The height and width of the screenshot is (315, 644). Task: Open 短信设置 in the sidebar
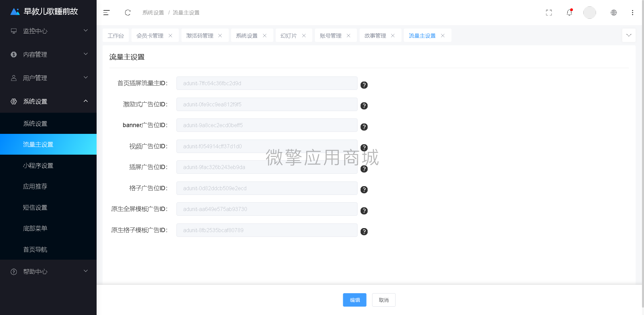[x=48, y=207]
